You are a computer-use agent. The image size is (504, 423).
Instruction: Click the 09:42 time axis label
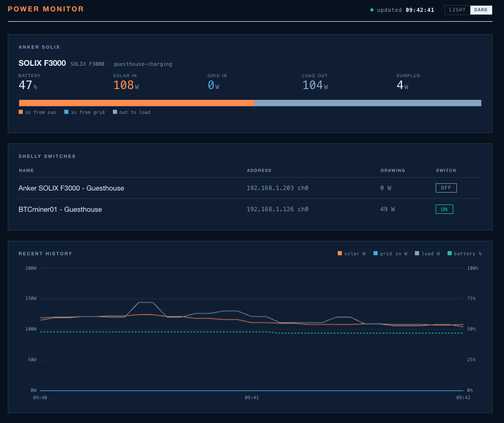(x=463, y=398)
